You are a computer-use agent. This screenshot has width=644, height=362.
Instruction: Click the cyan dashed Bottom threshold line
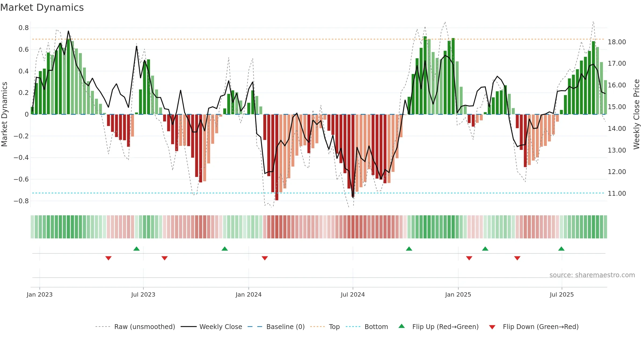[x=318, y=193]
